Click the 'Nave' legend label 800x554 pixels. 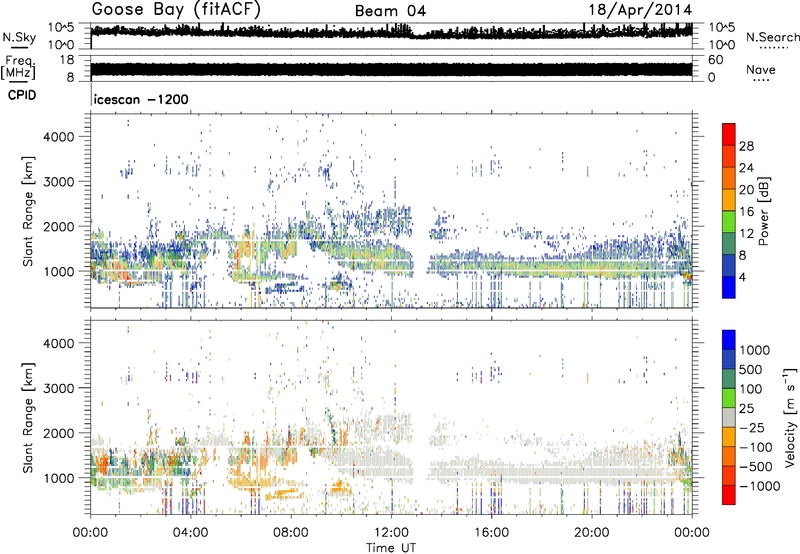click(760, 69)
